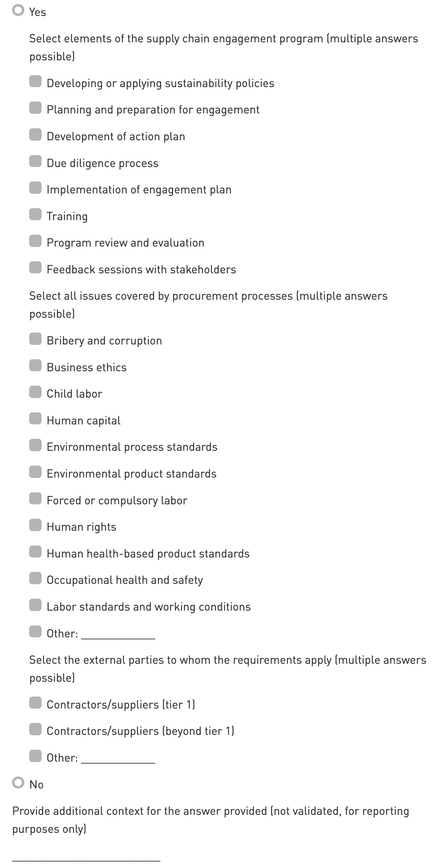Enable Development of action plan checkbox
The height and width of the screenshot is (868, 435).
[x=35, y=135]
